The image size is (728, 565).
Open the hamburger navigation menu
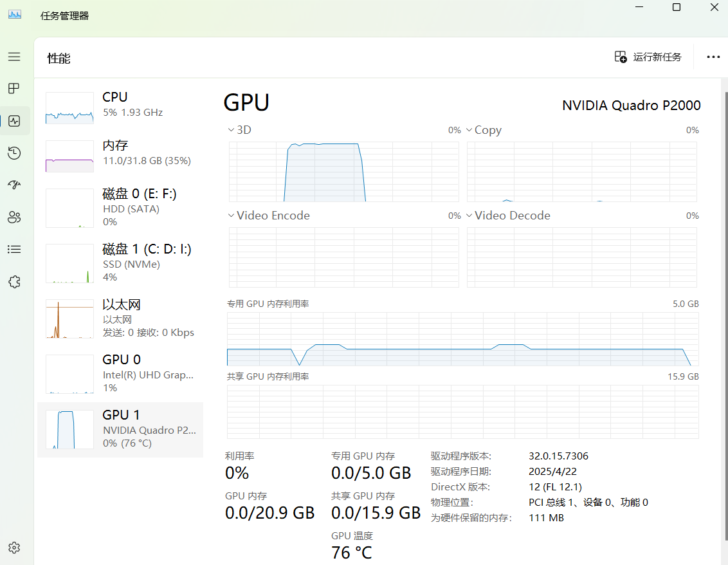click(x=14, y=57)
